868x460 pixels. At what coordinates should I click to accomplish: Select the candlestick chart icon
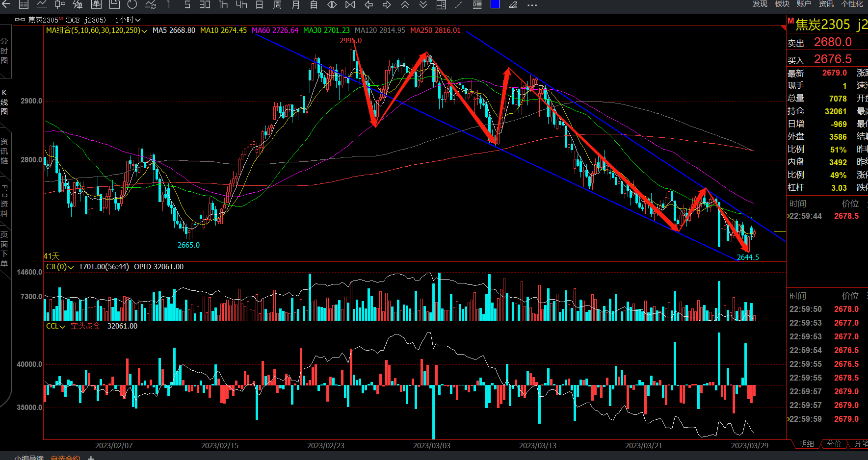tap(60, 4)
